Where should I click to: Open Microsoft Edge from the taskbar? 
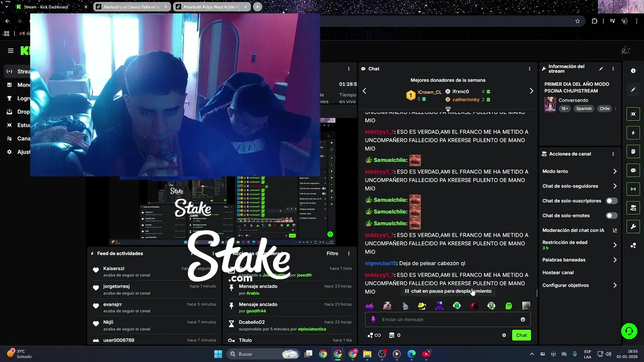(412, 354)
